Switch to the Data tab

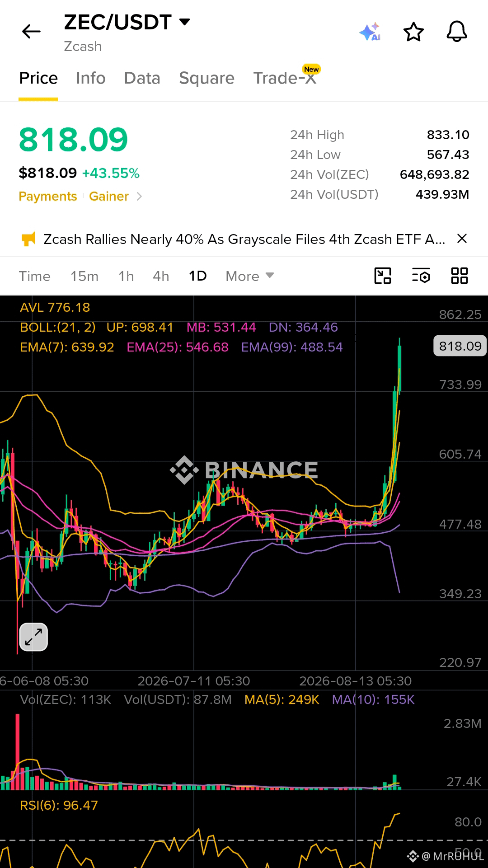click(x=142, y=78)
